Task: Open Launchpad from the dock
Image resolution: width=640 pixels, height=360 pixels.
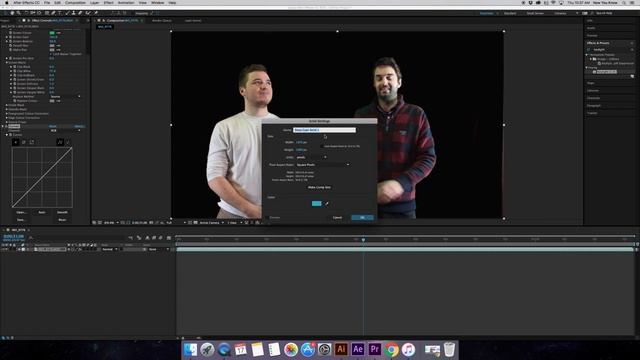Action: click(207, 349)
